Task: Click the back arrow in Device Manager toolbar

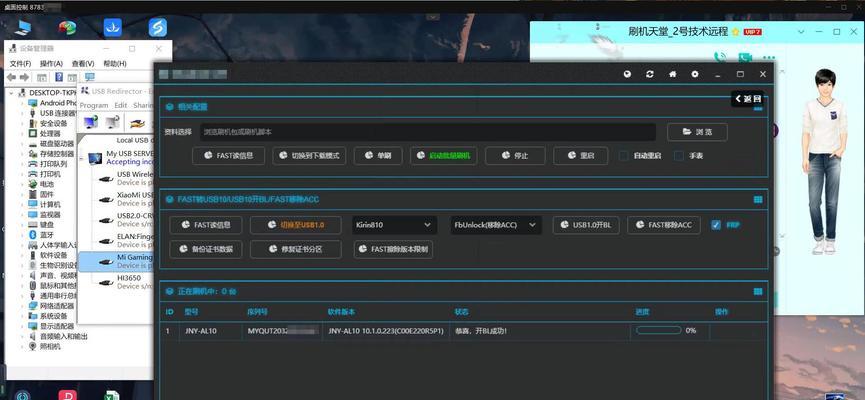Action: tap(11, 77)
